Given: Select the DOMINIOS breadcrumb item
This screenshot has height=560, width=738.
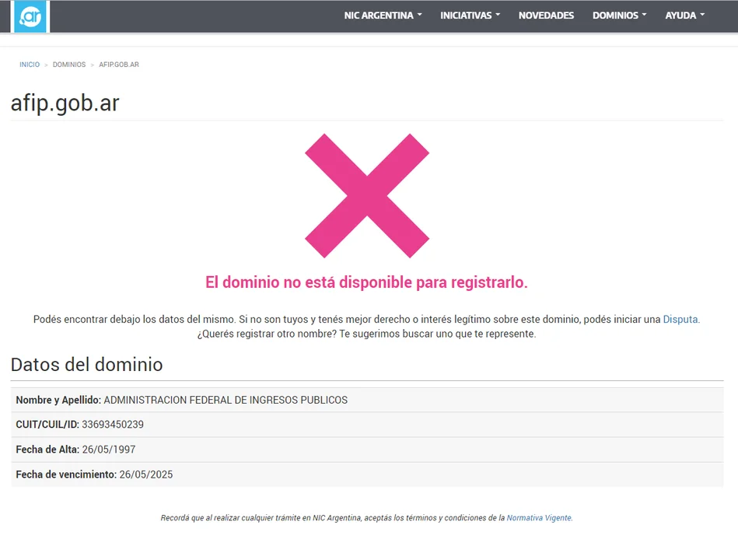Looking at the screenshot, I should click(69, 65).
